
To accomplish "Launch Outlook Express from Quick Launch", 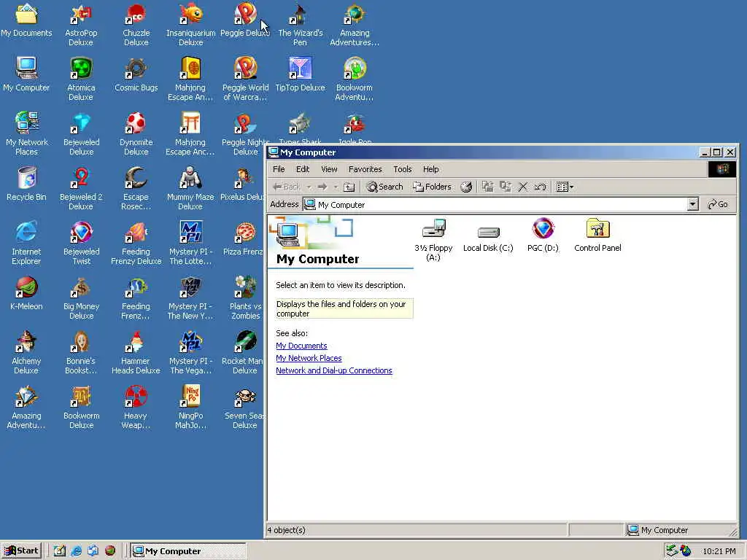I will pyautogui.click(x=93, y=551).
